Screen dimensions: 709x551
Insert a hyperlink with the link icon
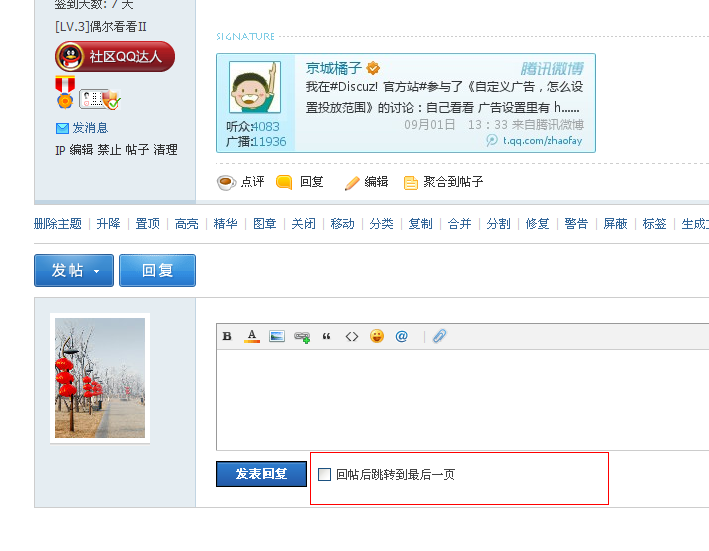[302, 337]
